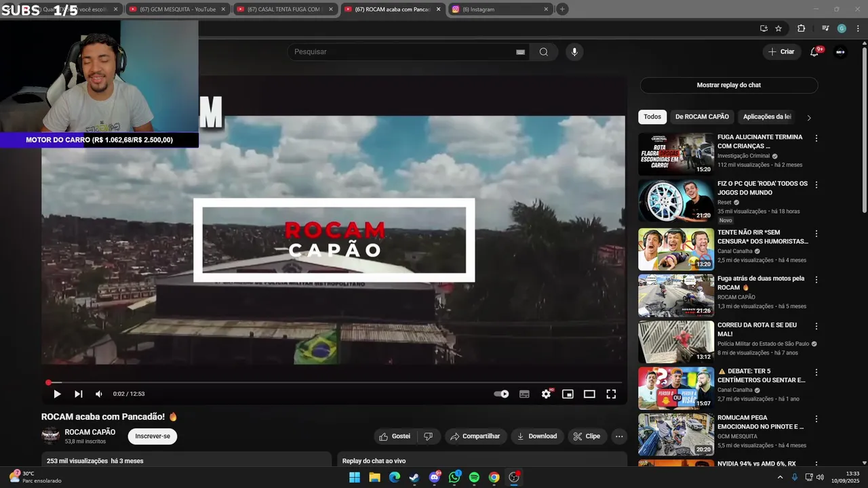
Task: Open options for FIZ O PC video
Action: [816, 184]
